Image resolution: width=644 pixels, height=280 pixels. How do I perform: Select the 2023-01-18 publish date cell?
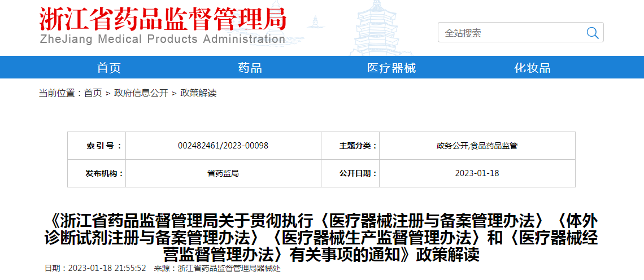pyautogui.click(x=477, y=173)
